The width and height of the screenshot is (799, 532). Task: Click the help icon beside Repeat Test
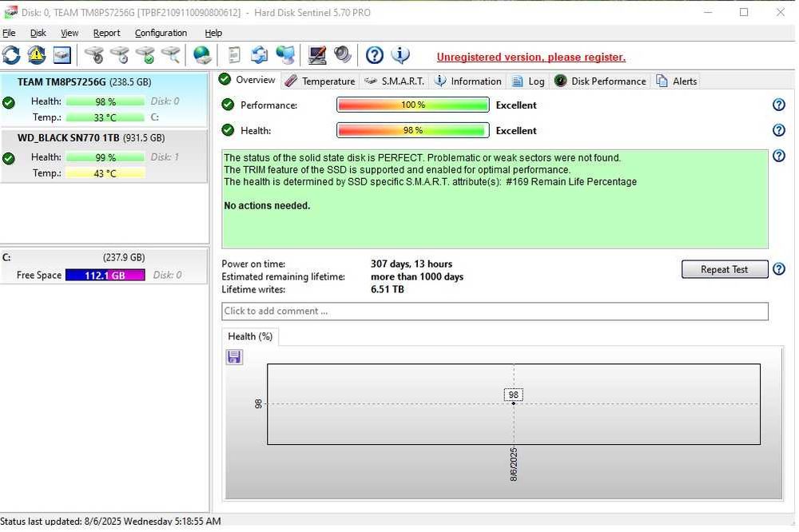tap(778, 268)
